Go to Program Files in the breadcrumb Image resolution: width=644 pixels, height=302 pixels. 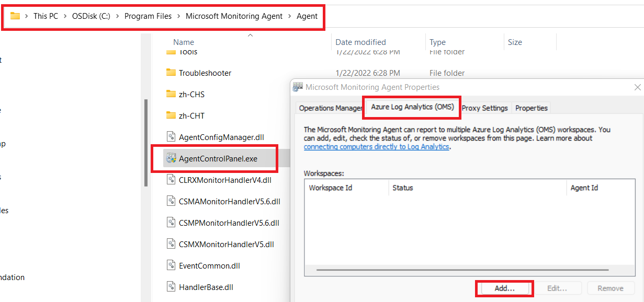[148, 16]
